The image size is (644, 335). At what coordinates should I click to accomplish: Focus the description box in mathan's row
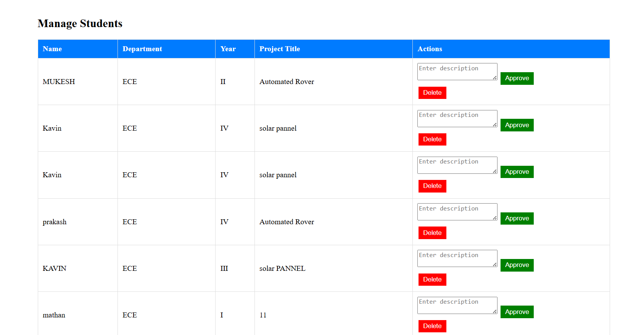(457, 306)
